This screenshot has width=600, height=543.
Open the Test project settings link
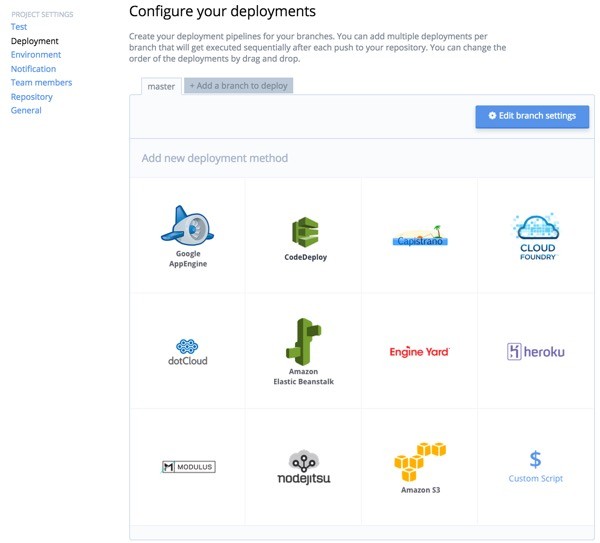(x=19, y=27)
